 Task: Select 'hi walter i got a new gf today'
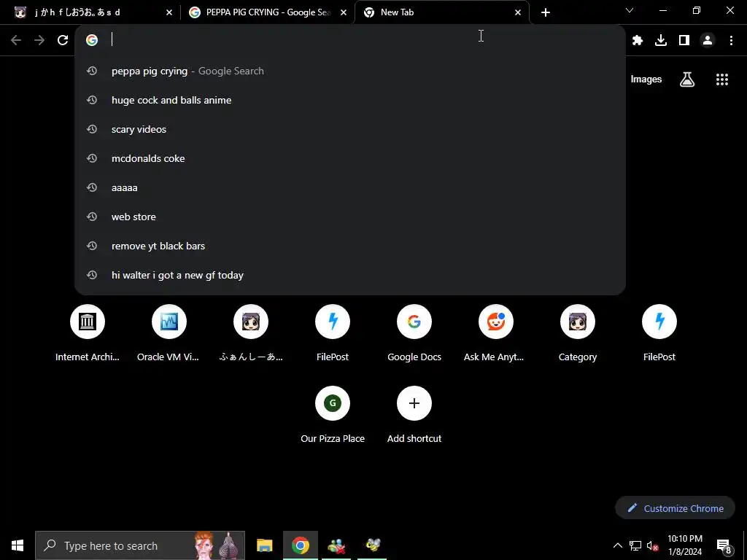350,275
